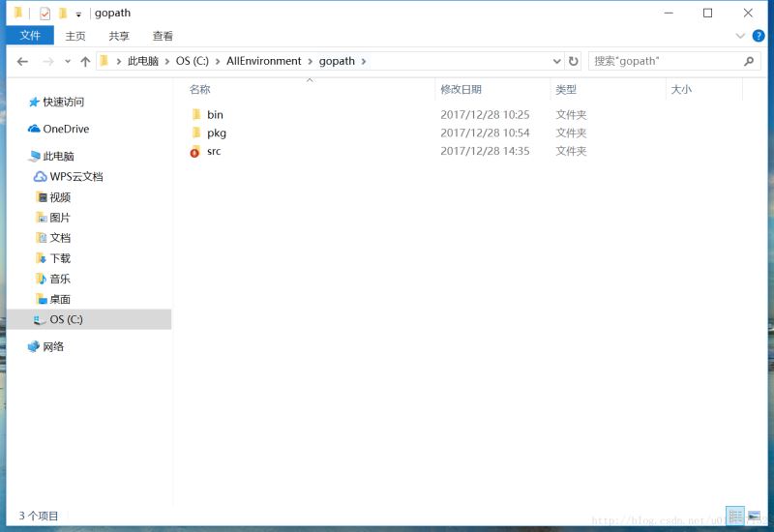
Task: Click date 2017/12/28 14:35 cell
Action: coord(485,151)
